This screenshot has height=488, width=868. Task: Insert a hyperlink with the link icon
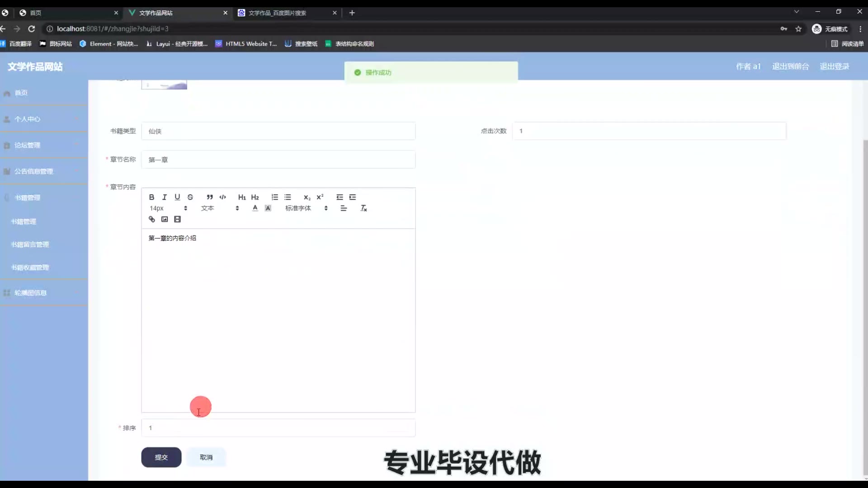(x=152, y=219)
